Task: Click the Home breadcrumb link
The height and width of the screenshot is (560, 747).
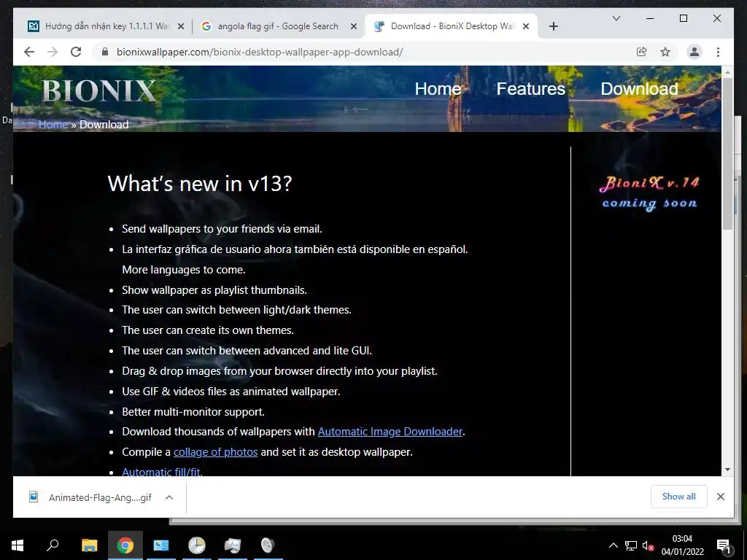Action: click(53, 124)
